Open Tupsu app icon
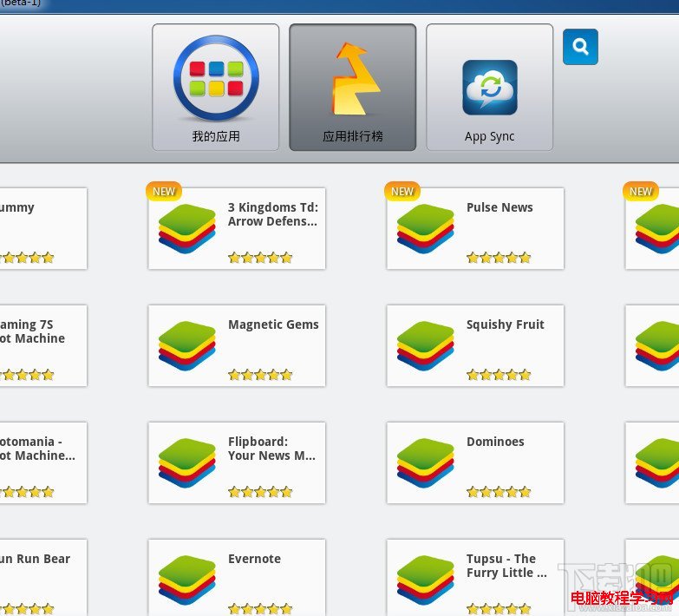The width and height of the screenshot is (679, 616). pyautogui.click(x=426, y=580)
